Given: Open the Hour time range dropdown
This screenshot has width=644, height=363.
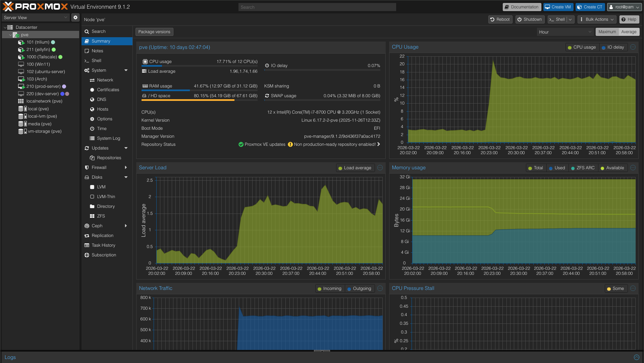Looking at the screenshot, I should [x=565, y=32].
